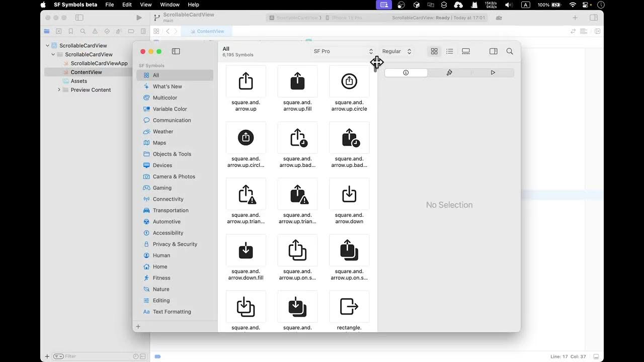Select the square.and.arrow.up symbol
The image size is (644, 362).
tap(246, 81)
